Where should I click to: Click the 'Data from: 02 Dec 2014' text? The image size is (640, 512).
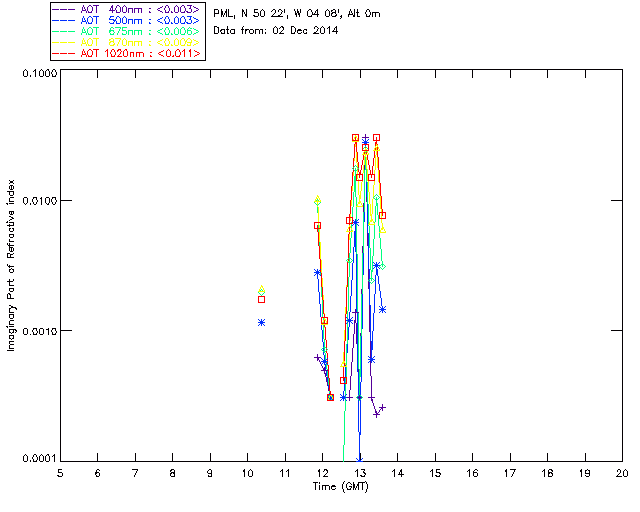[276, 30]
